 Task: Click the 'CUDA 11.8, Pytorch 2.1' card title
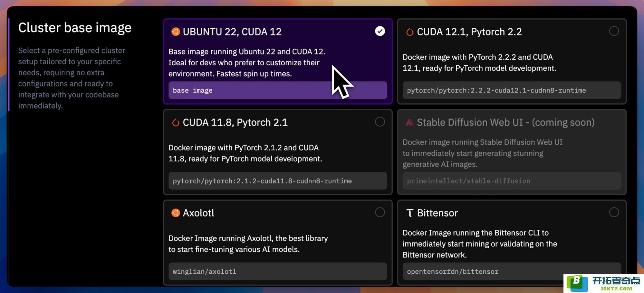click(x=235, y=122)
